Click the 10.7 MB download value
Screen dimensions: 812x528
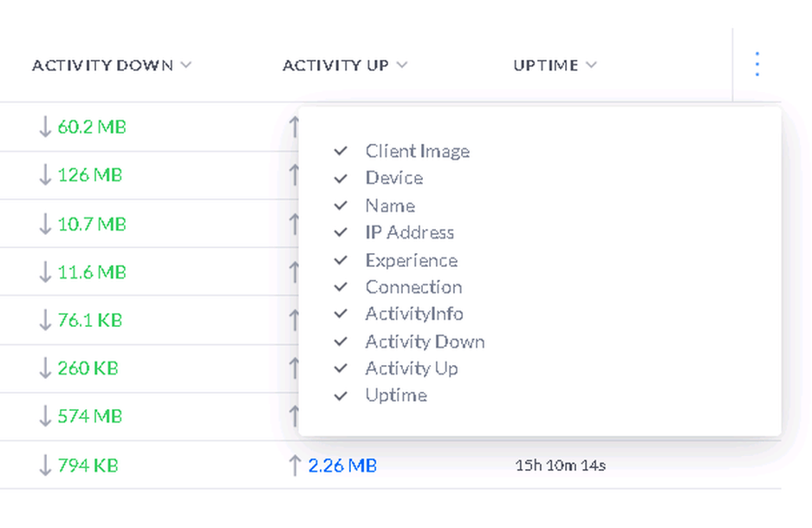(x=92, y=224)
